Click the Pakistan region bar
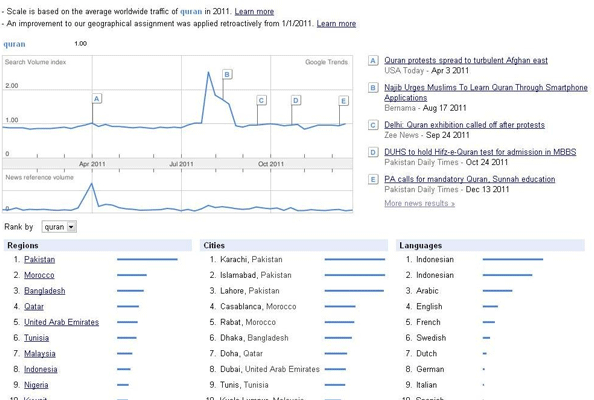 tap(147, 259)
